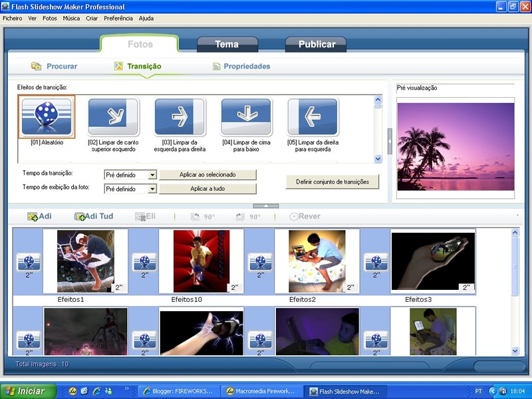This screenshot has height=399, width=532.
Task: Open the Ficheiro menu
Action: point(13,19)
